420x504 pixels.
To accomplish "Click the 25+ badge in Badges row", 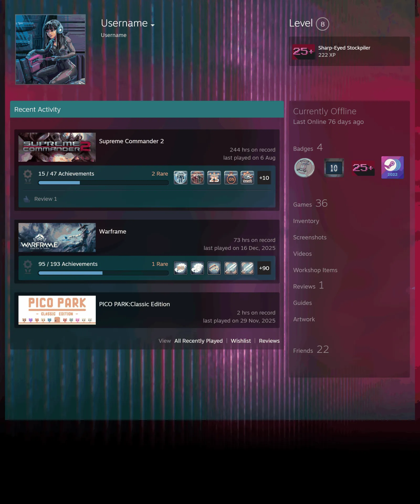I will point(363,168).
